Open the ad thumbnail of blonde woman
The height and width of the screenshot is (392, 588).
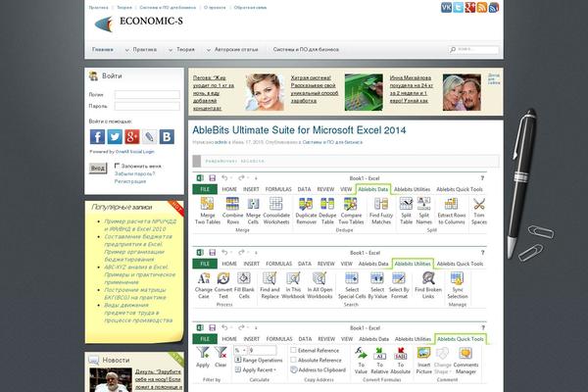pyautogui.click(x=265, y=92)
